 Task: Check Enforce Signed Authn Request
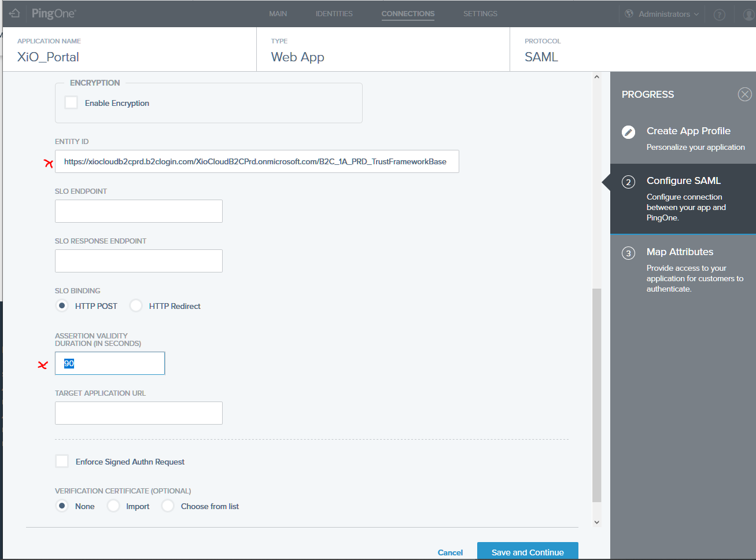pos(62,461)
